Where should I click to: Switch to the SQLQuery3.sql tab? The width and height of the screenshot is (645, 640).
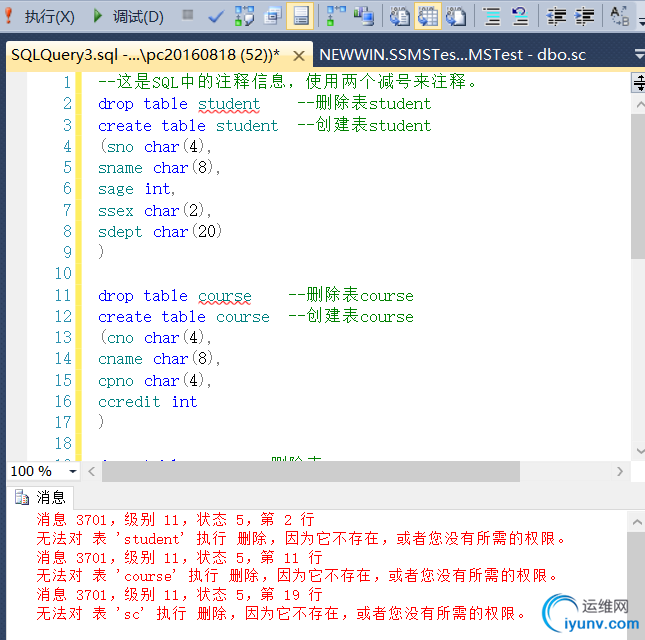coord(145,55)
